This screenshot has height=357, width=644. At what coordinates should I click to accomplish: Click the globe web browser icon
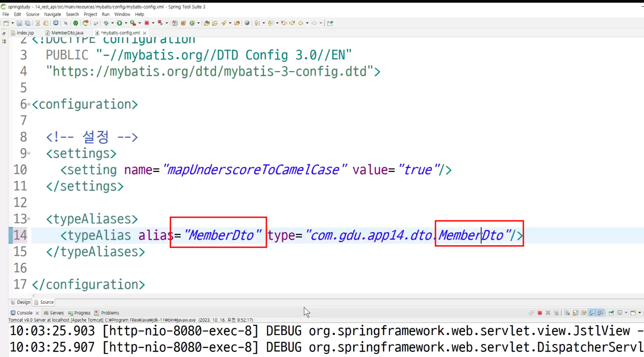(247, 23)
